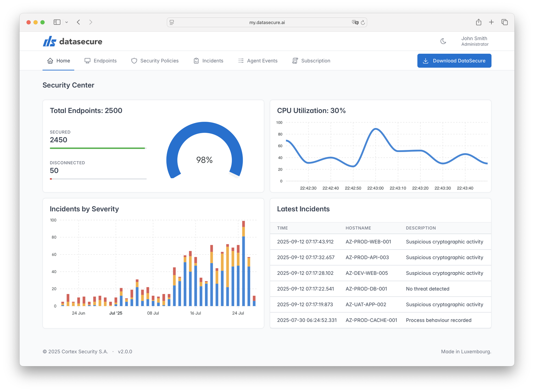Click 'Made in Luxembourg.' footer text
Screen dimensions: 534x392
[x=466, y=352]
